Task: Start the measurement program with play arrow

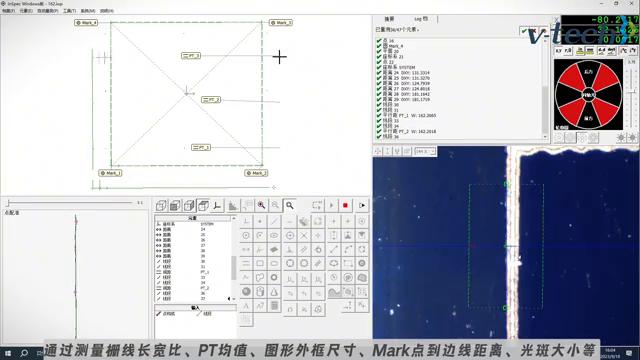Action: [x=331, y=205]
